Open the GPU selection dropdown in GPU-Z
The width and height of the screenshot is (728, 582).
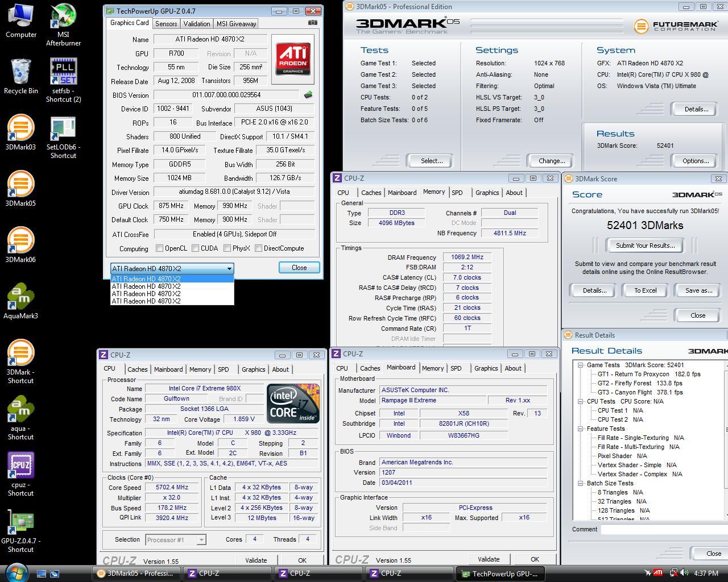pos(172,268)
